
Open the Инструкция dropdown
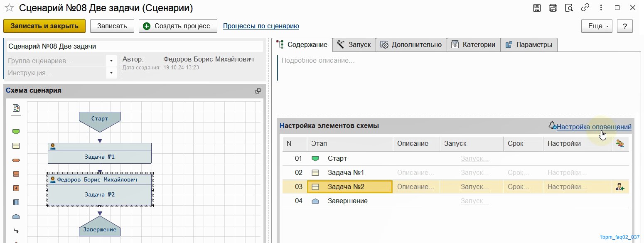pyautogui.click(x=111, y=73)
